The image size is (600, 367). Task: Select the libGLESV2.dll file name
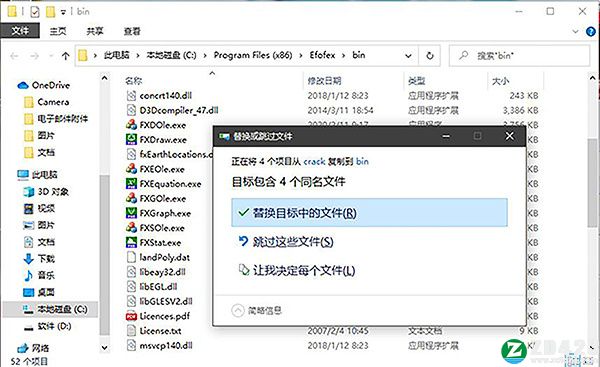point(166,302)
